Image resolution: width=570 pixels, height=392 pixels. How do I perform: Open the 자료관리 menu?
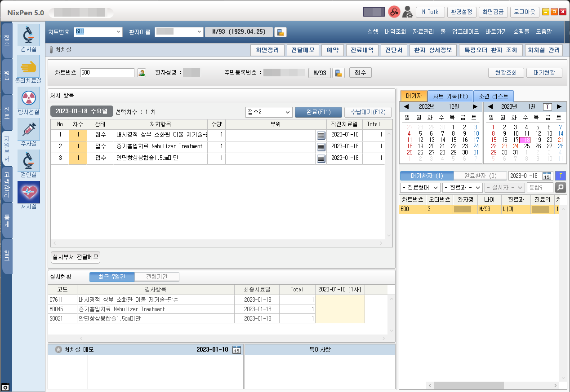[423, 32]
